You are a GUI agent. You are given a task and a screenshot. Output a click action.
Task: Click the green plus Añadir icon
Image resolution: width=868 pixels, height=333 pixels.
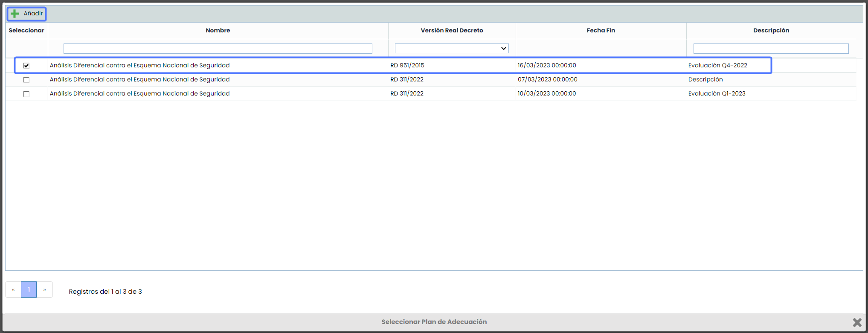pos(15,14)
